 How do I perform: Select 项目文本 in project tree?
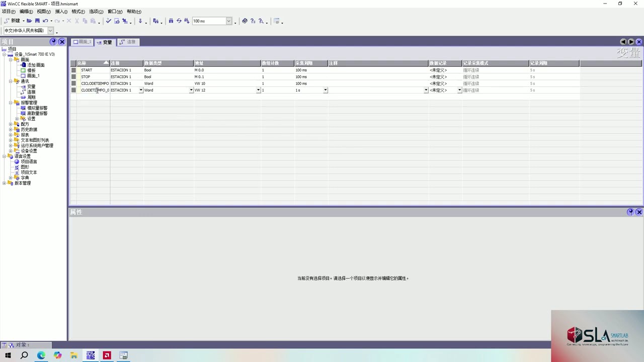point(29,172)
